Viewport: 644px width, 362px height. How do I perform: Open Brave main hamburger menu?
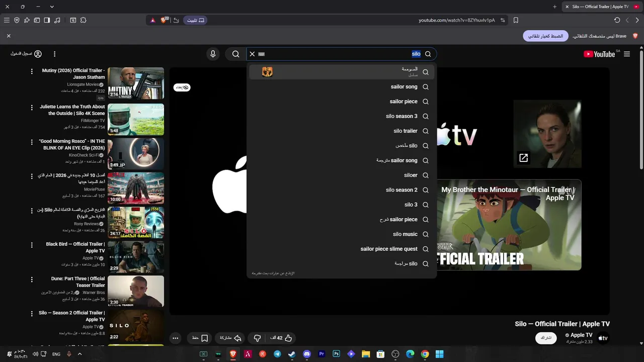tap(7, 20)
